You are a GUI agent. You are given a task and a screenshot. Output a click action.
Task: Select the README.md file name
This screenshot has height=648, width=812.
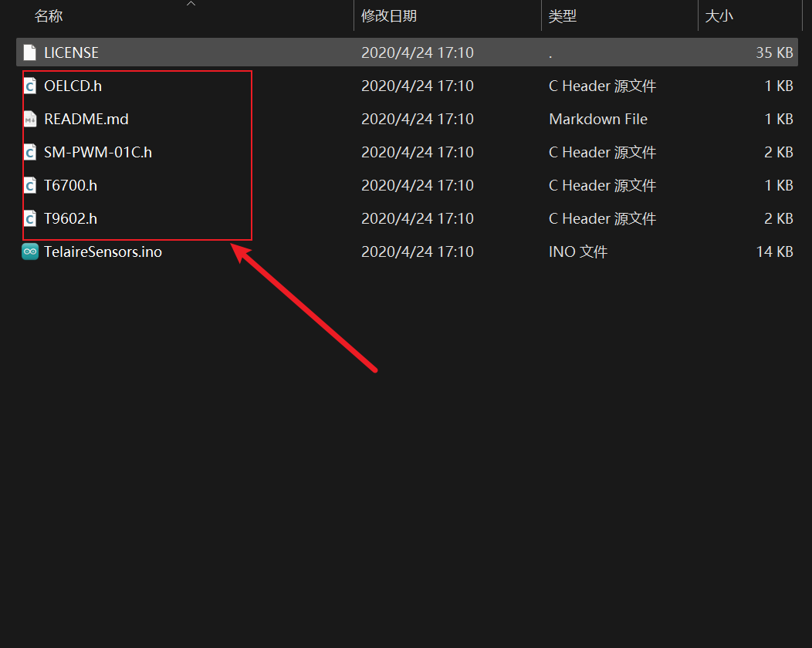[x=86, y=119]
